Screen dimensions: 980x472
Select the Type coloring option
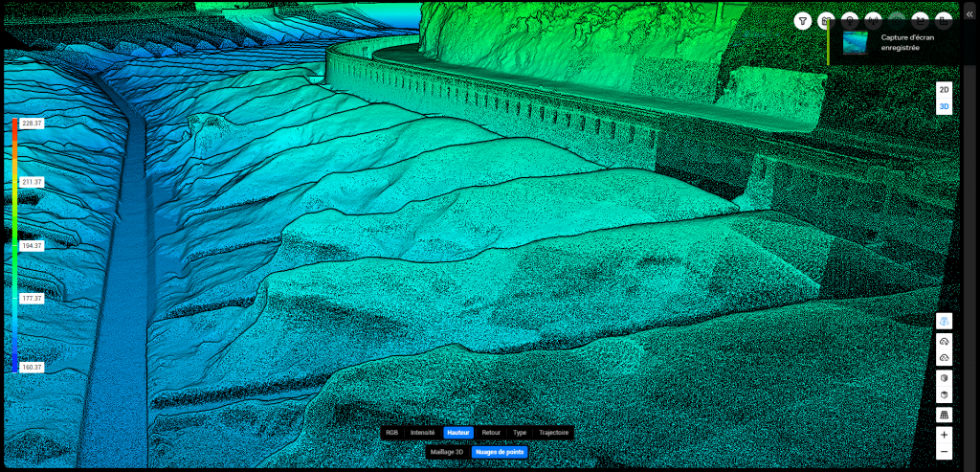[520, 433]
